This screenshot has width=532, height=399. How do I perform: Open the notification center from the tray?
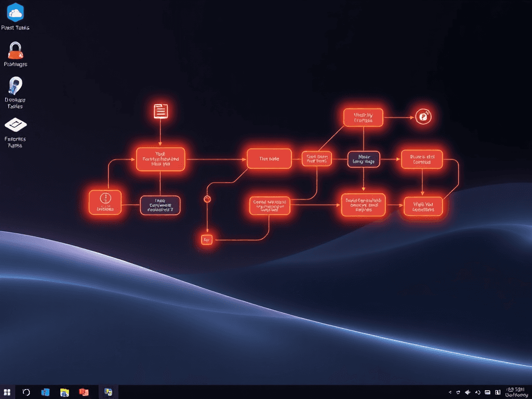[497, 393]
